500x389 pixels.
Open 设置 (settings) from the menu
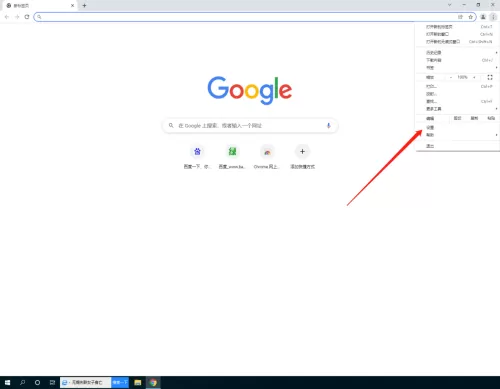point(458,127)
